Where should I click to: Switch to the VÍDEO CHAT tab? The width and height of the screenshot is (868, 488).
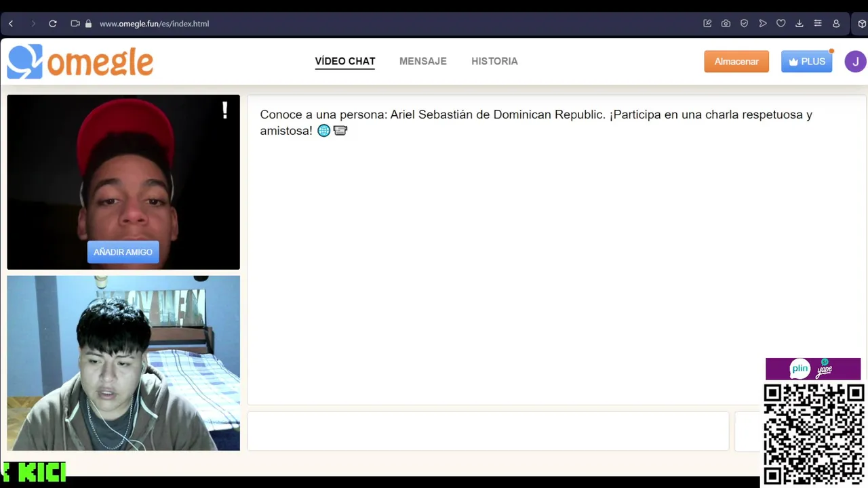tap(345, 62)
